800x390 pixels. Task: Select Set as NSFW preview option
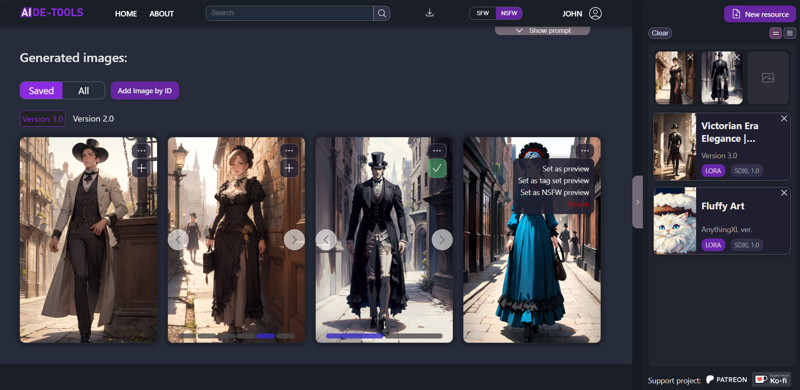555,192
